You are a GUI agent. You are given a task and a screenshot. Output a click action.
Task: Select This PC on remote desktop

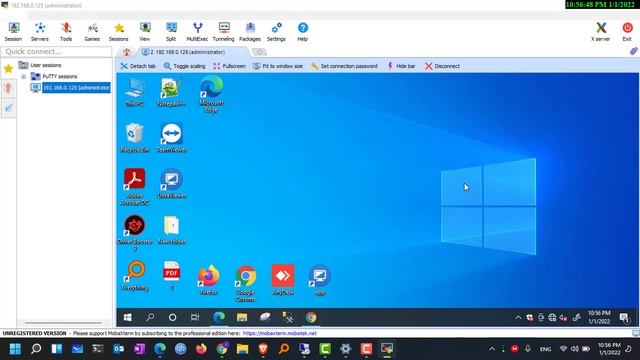click(135, 92)
